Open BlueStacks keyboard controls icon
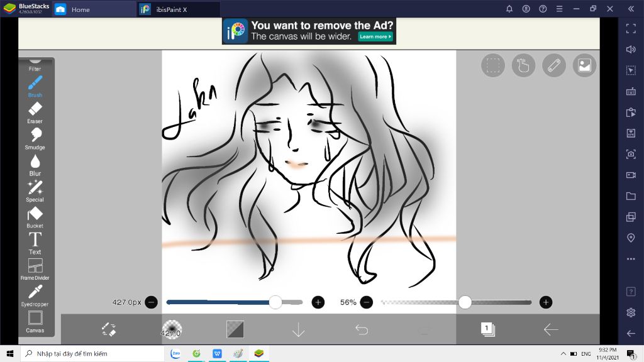644x362 pixels. (631, 91)
